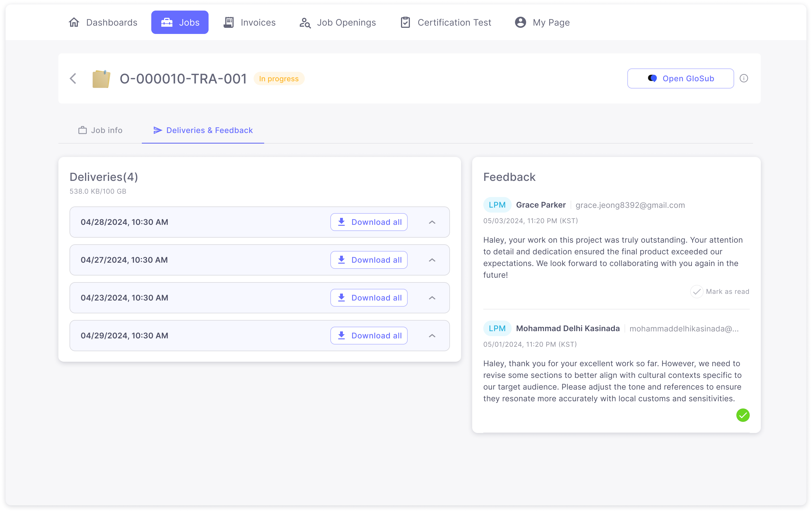Select the Deliveries & Feedback tab
This screenshot has height=512, width=812.
click(x=203, y=130)
